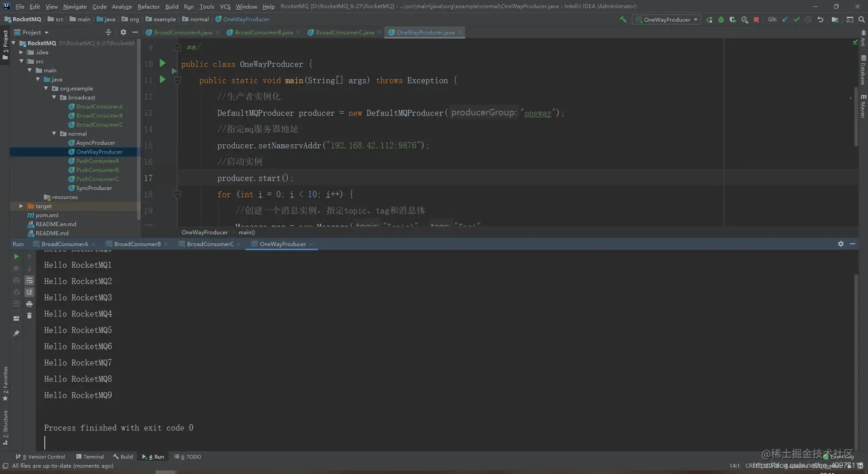This screenshot has width=868, height=474.
Task: Click the Run Anything toolbar icon
Action: [850, 20]
